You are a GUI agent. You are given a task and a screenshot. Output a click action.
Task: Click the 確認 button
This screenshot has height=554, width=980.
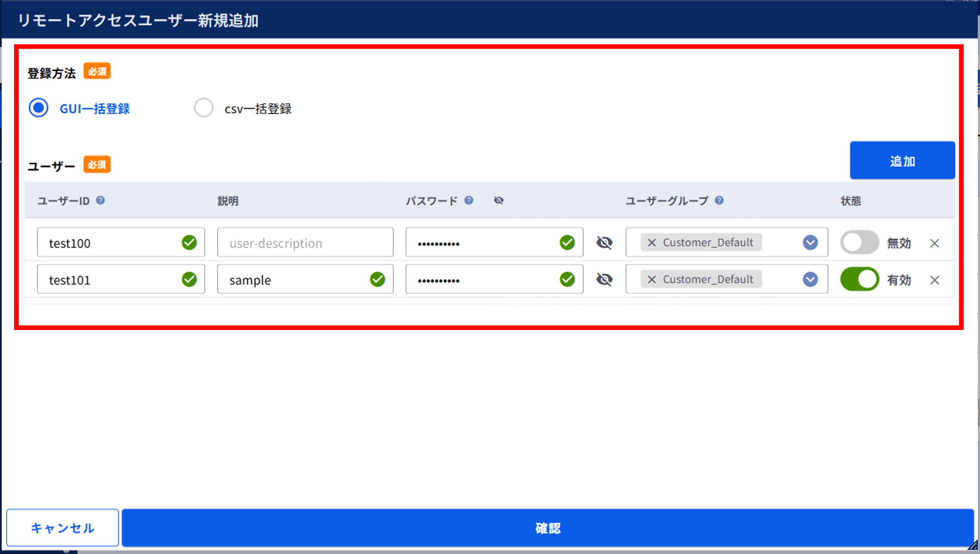click(x=548, y=528)
